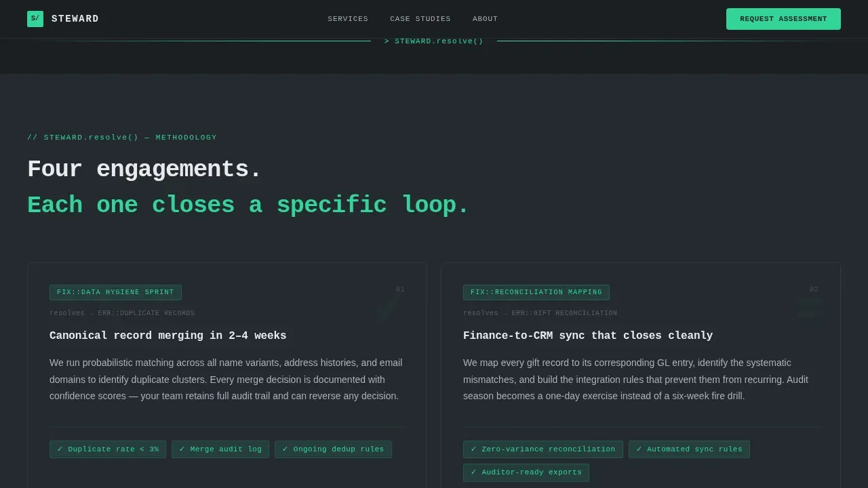Open the Services nav item
The height and width of the screenshot is (488, 868).
pos(348,19)
